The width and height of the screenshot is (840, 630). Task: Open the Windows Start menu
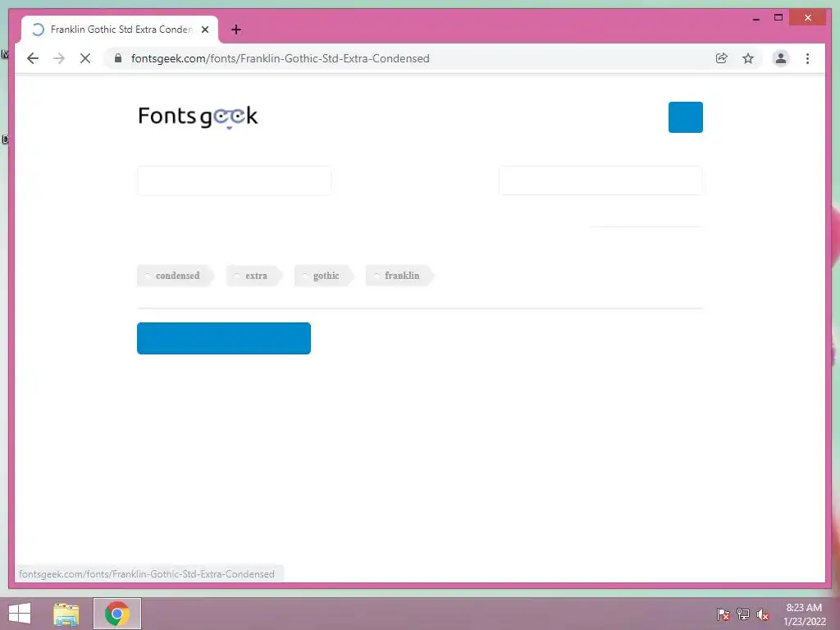[x=20, y=614]
